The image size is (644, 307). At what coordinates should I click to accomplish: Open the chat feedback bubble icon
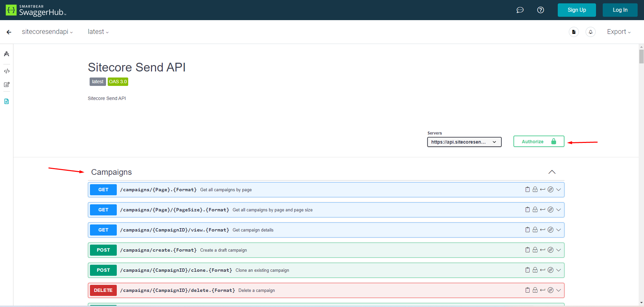tap(520, 10)
